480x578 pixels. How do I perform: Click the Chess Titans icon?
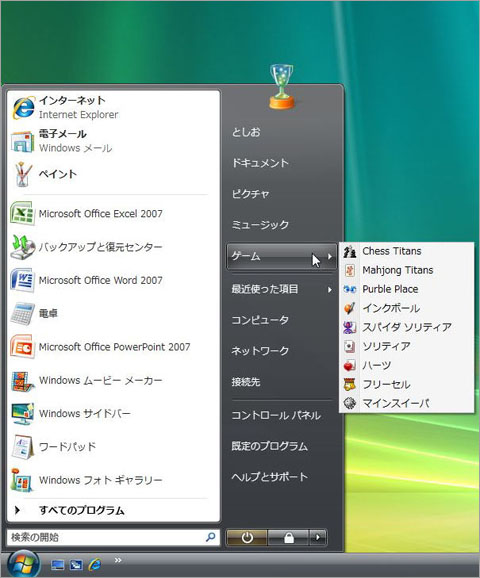(349, 251)
